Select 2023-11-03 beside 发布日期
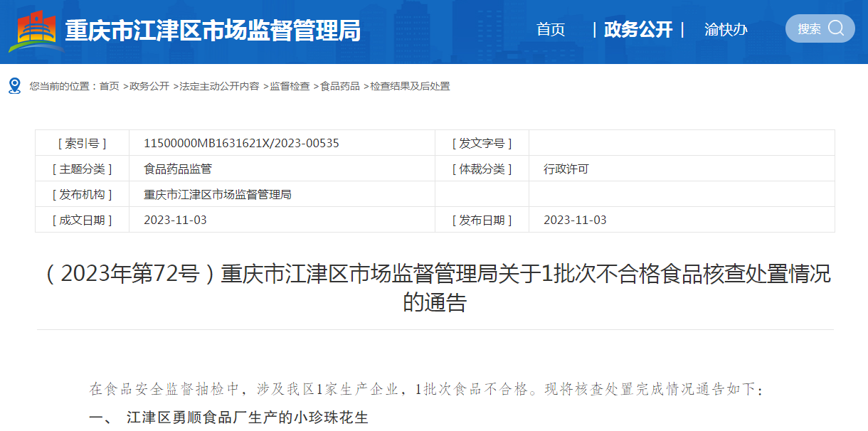 (x=575, y=220)
